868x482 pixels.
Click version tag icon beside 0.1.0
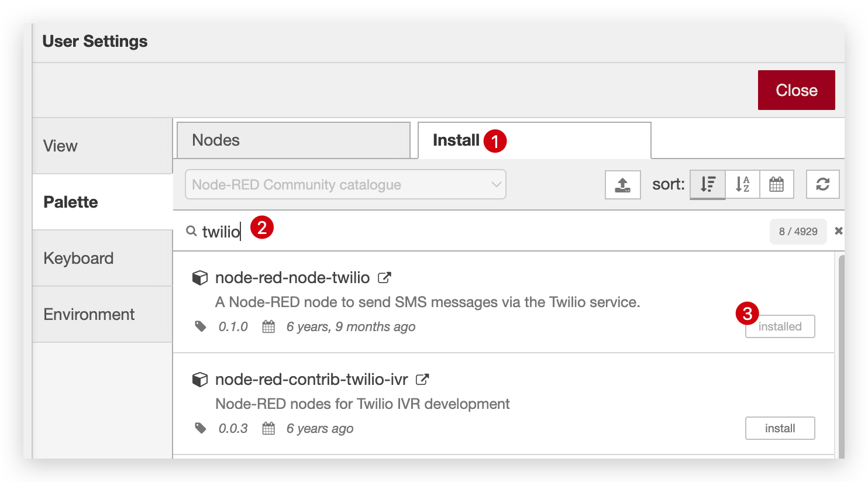pos(201,326)
